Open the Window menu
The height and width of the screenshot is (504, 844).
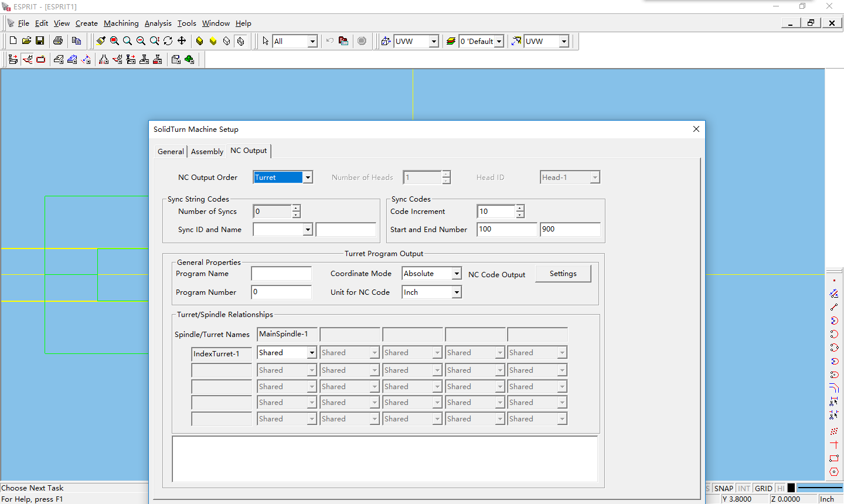pyautogui.click(x=216, y=23)
